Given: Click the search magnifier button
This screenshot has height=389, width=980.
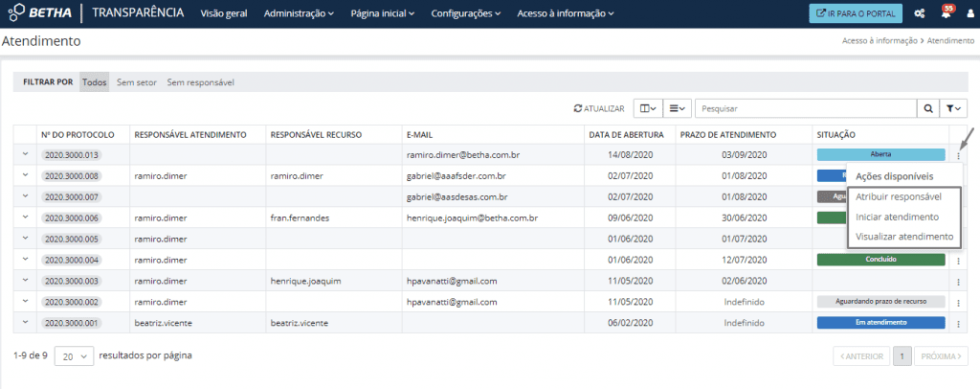Looking at the screenshot, I should point(927,109).
